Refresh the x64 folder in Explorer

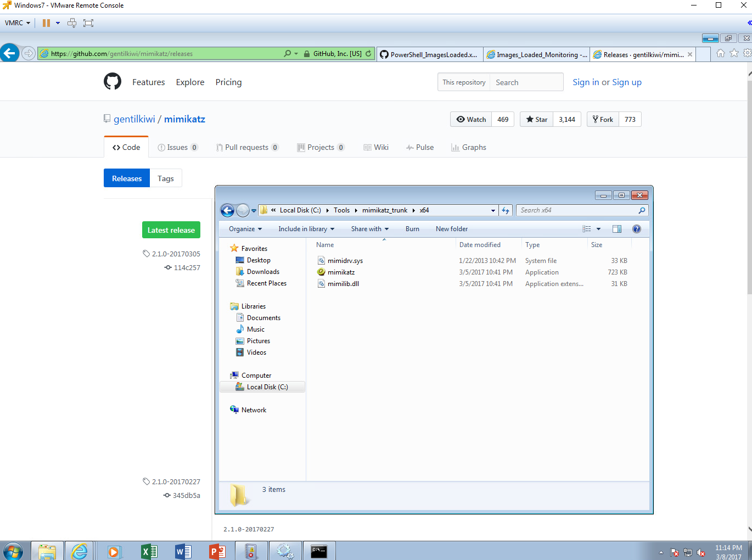pos(506,210)
